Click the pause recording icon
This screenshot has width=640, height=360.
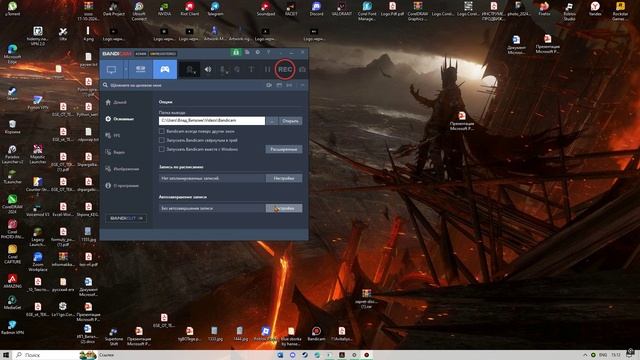(267, 69)
